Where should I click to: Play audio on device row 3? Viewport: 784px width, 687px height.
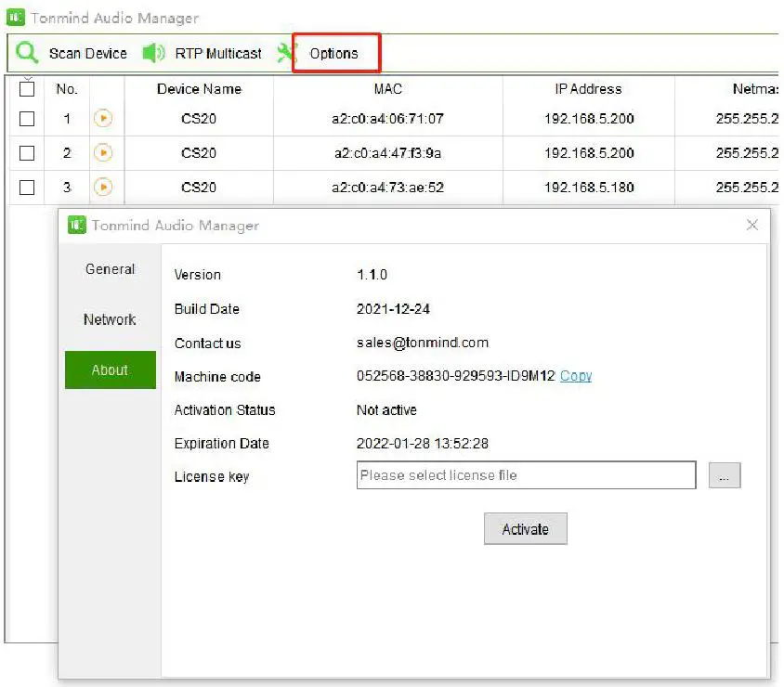(103, 187)
